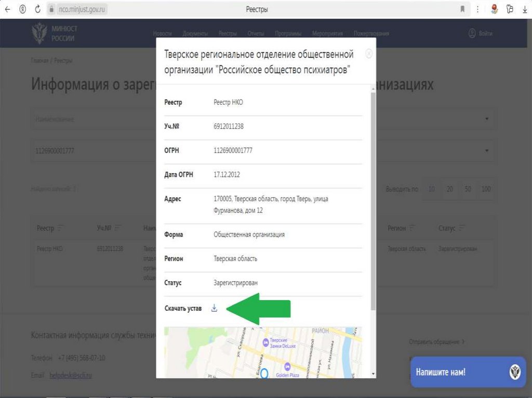This screenshot has width=532, height=398.
Task: Click the table cell 691201238
Action: point(110,249)
